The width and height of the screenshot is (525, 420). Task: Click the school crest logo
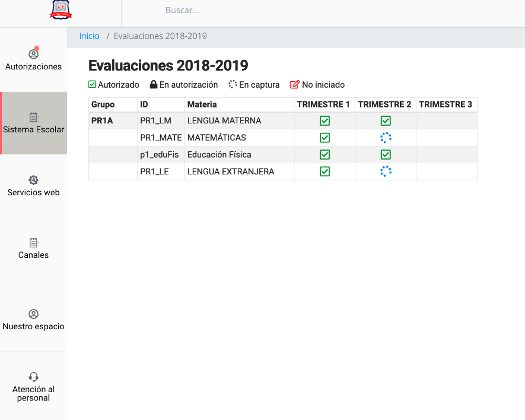point(60,10)
